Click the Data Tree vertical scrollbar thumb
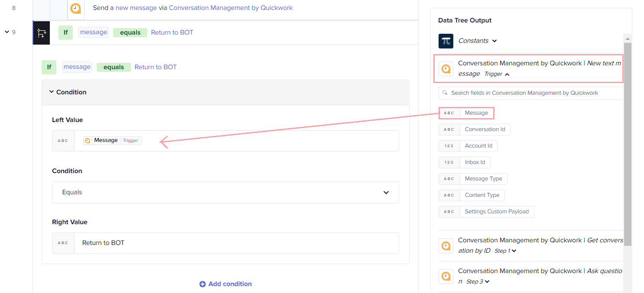This screenshot has width=644, height=293. [x=628, y=144]
